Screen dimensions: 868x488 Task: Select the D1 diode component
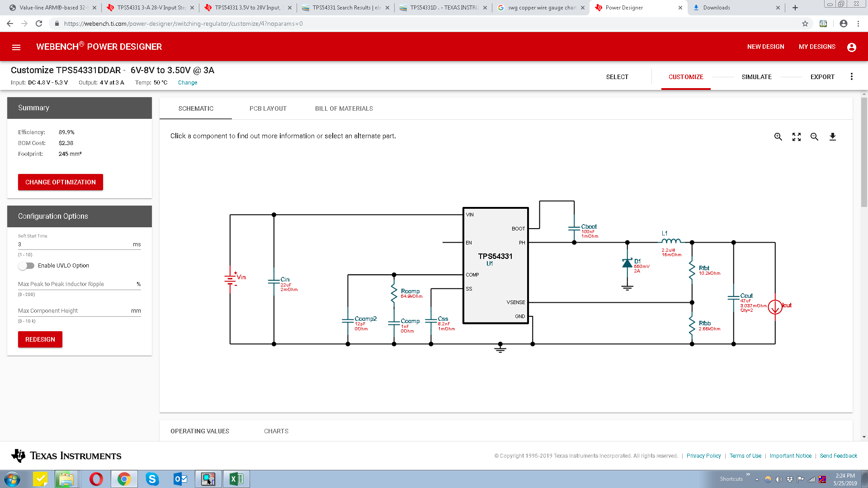[627, 263]
